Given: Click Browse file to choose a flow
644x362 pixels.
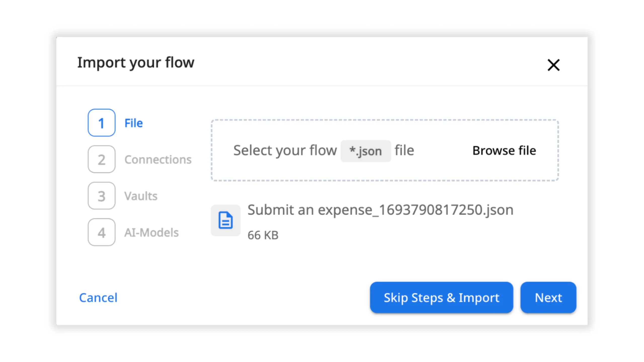Looking at the screenshot, I should click(504, 150).
